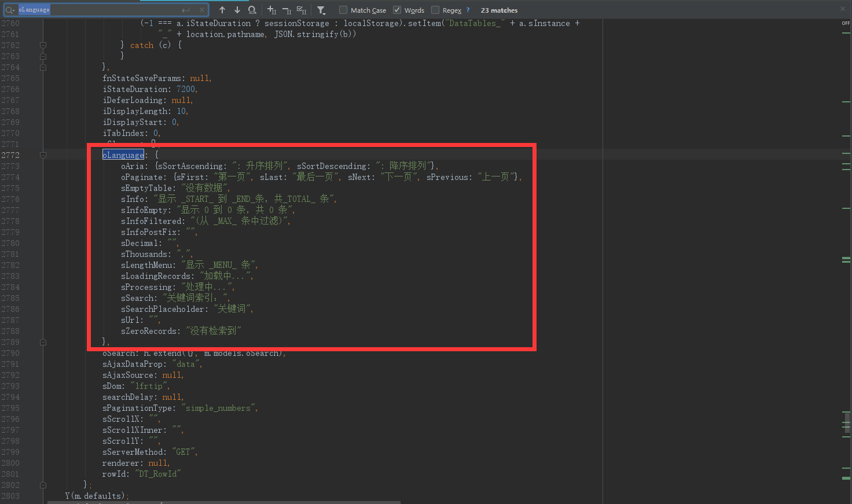Click inside the oLanguage search input field

[104, 9]
